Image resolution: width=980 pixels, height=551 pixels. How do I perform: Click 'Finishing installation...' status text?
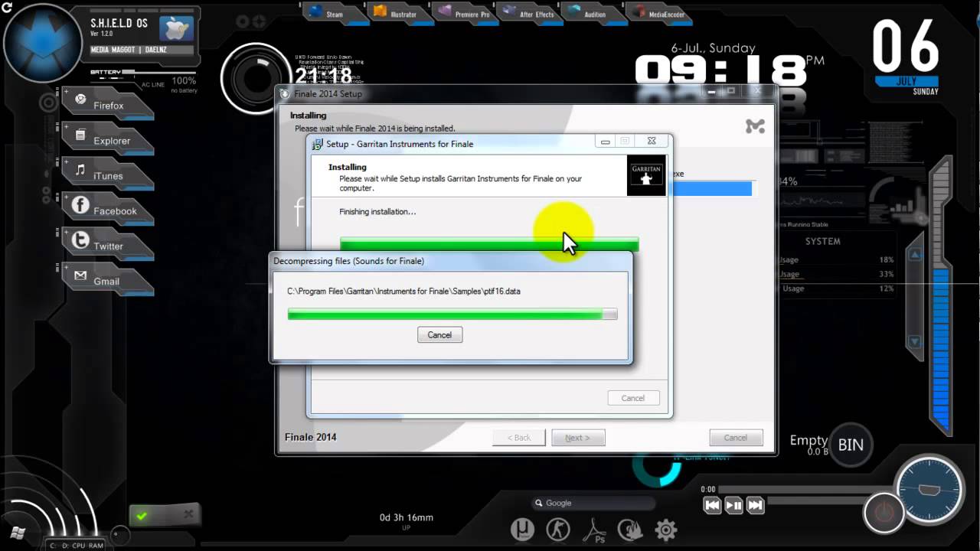coord(377,211)
